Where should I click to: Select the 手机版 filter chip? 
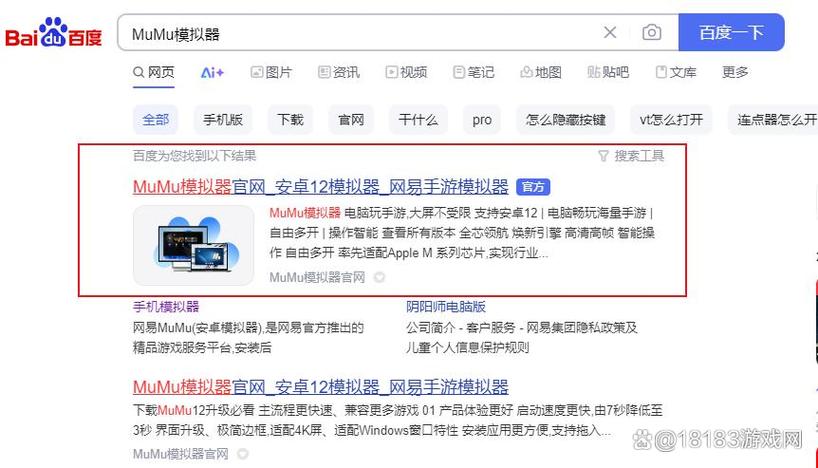tap(223, 120)
